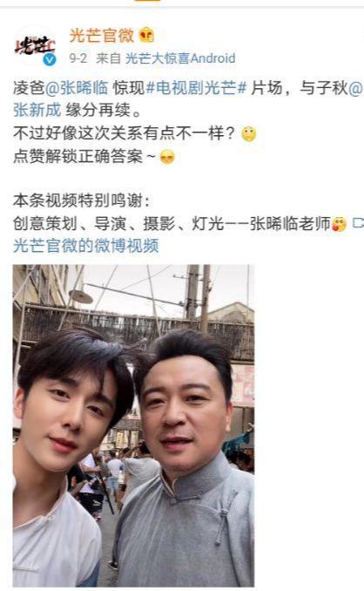Open the 光芒大惊喜Android source link

coord(180,58)
